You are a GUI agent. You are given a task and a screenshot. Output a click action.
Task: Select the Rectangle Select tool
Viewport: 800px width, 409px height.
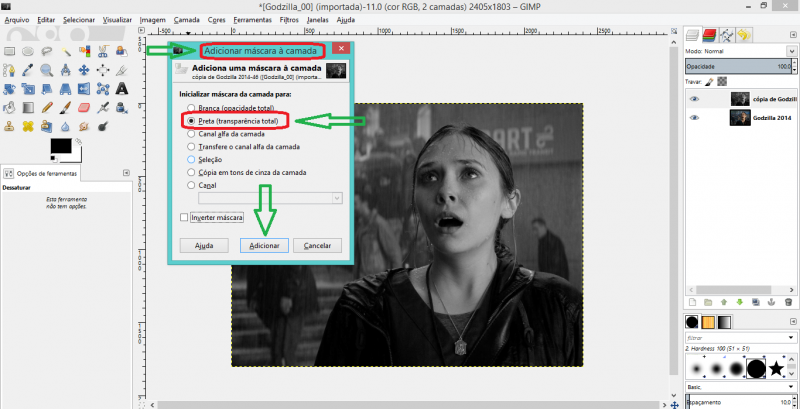9,49
